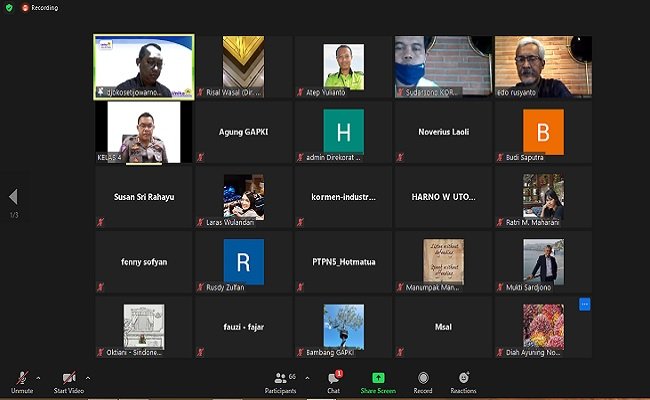Click Budi Saputra's orange B avatar
The image size is (650, 400).
[543, 131]
